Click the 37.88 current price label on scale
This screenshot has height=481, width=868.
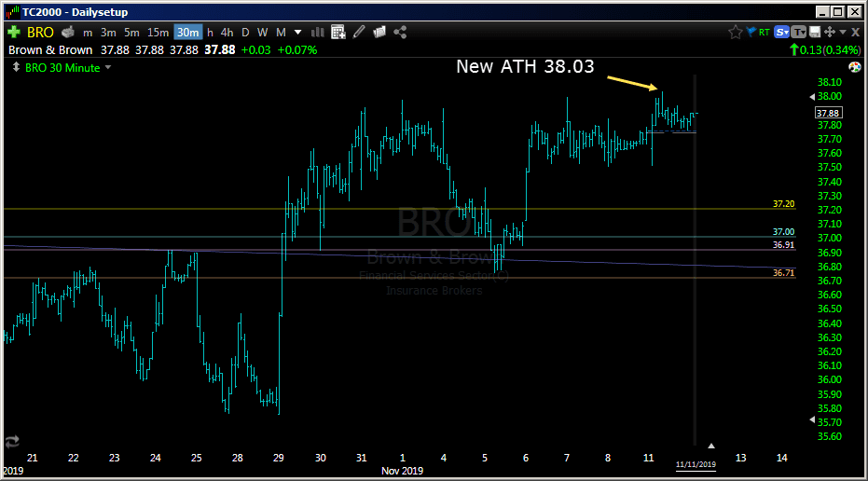[828, 113]
